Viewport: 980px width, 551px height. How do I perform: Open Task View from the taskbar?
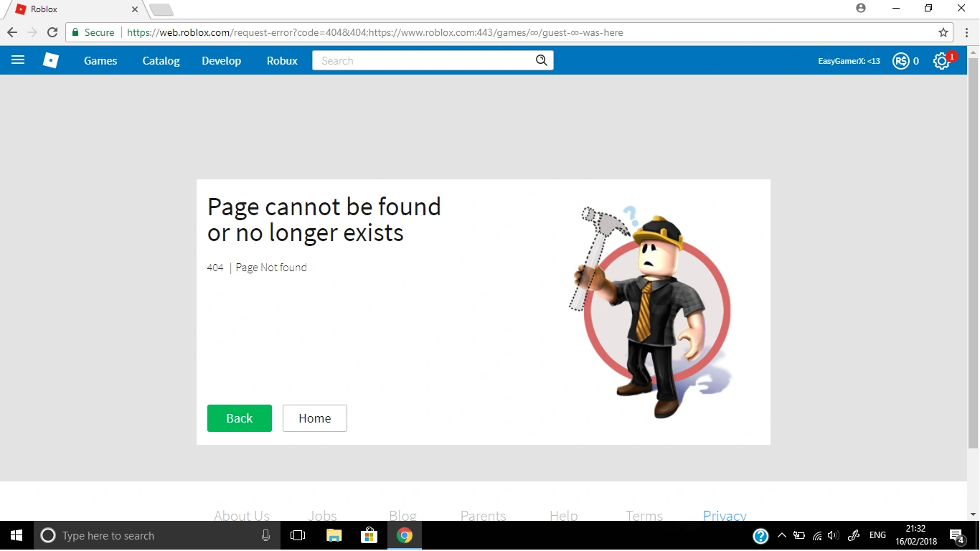click(x=298, y=535)
